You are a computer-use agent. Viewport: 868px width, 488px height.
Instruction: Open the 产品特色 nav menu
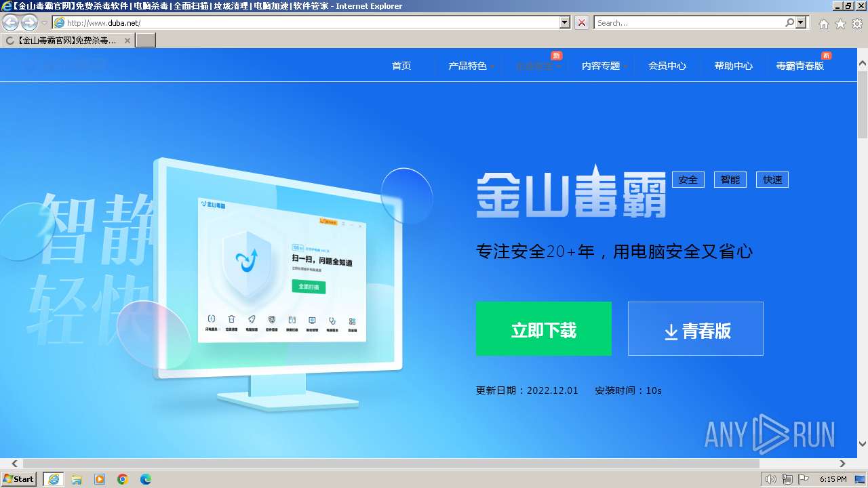[468, 66]
